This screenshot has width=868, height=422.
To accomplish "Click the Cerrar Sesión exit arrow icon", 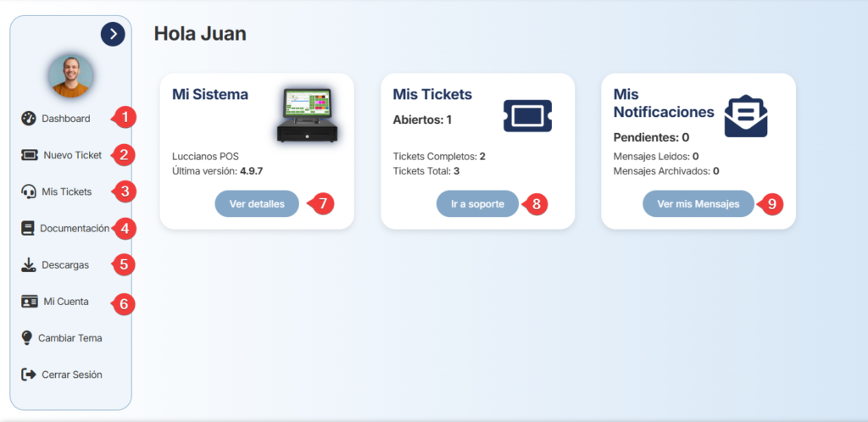I will click(x=28, y=375).
